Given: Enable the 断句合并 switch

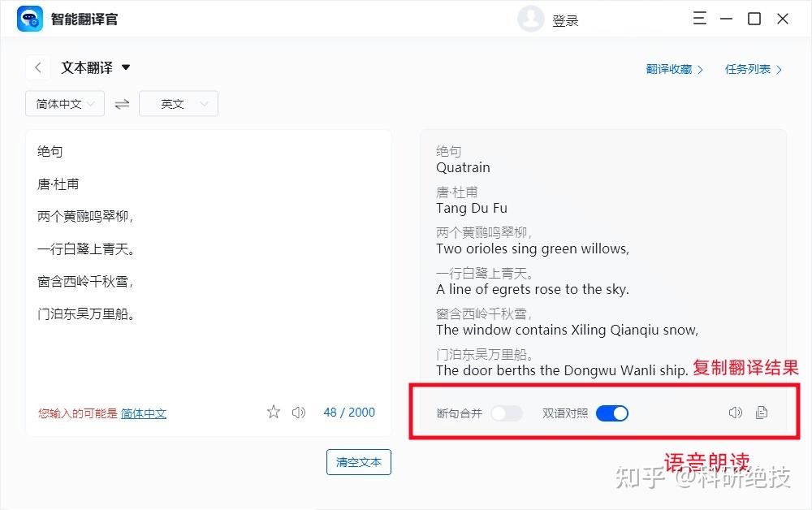Looking at the screenshot, I should 507,413.
